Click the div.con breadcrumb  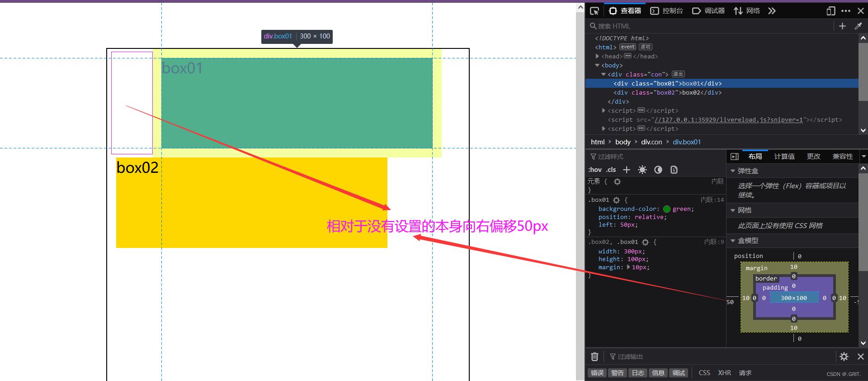[651, 142]
